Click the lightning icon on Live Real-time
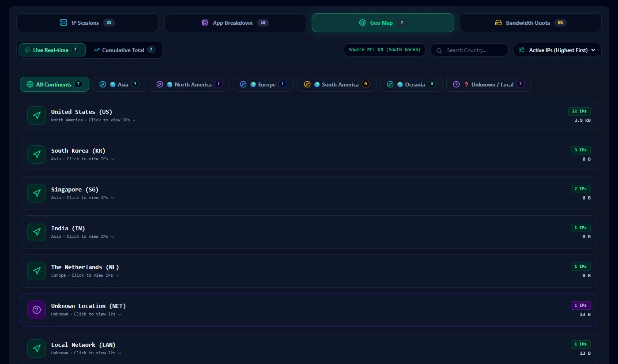 click(27, 50)
